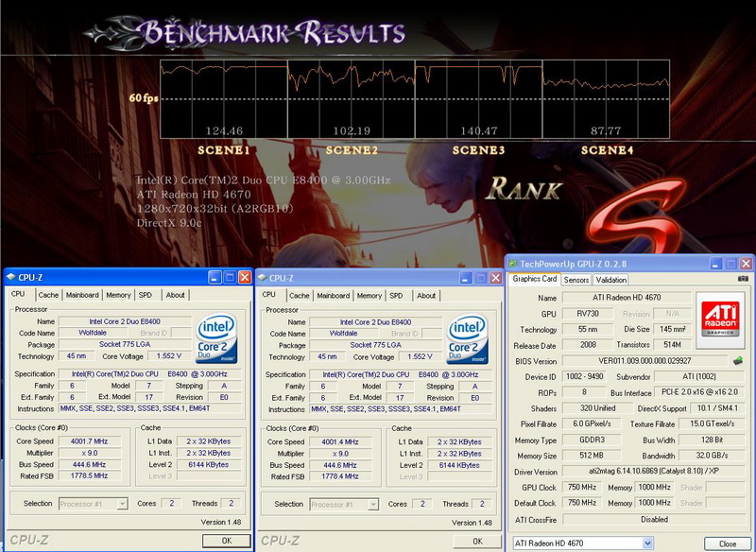Open the Mainboard tab in right CPU-Z
This screenshot has height=552, width=756.
coord(334,296)
